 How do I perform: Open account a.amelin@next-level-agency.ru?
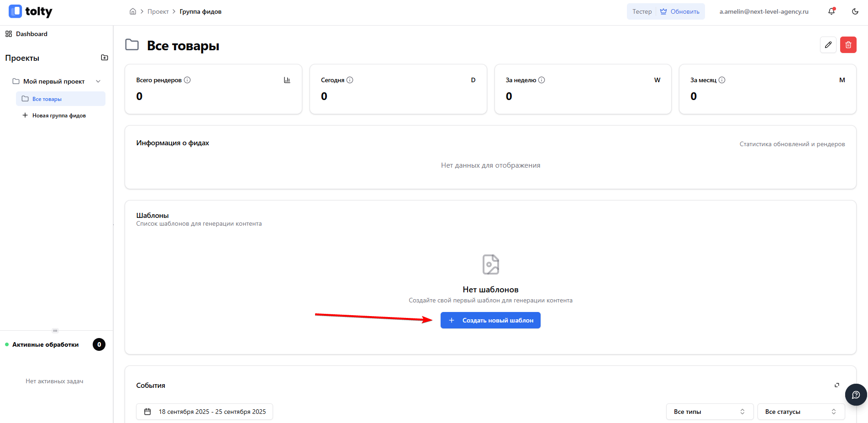[764, 11]
